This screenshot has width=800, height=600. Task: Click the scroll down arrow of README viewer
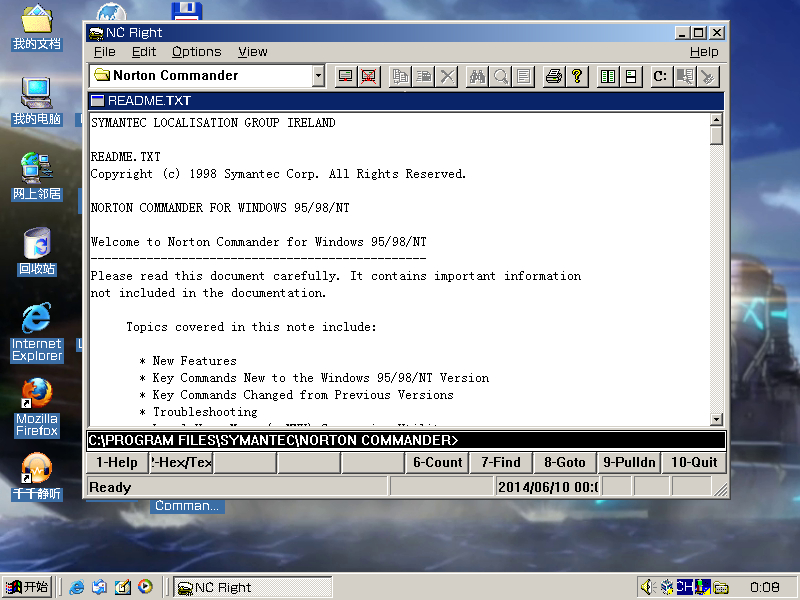(716, 419)
